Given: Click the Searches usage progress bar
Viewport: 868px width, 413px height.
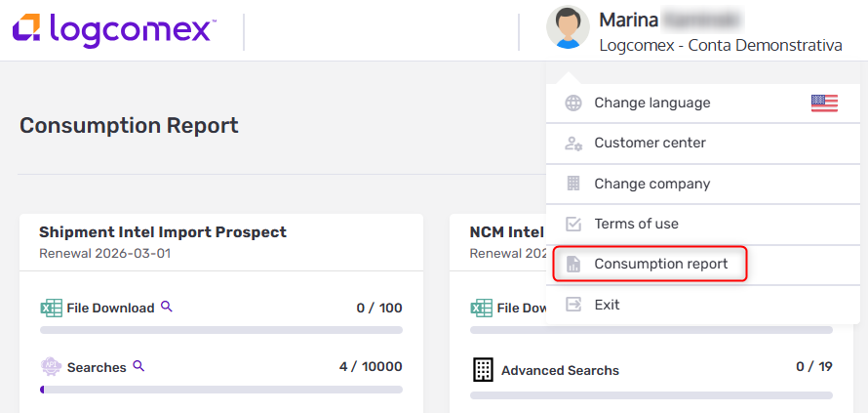Looking at the screenshot, I should click(221, 389).
